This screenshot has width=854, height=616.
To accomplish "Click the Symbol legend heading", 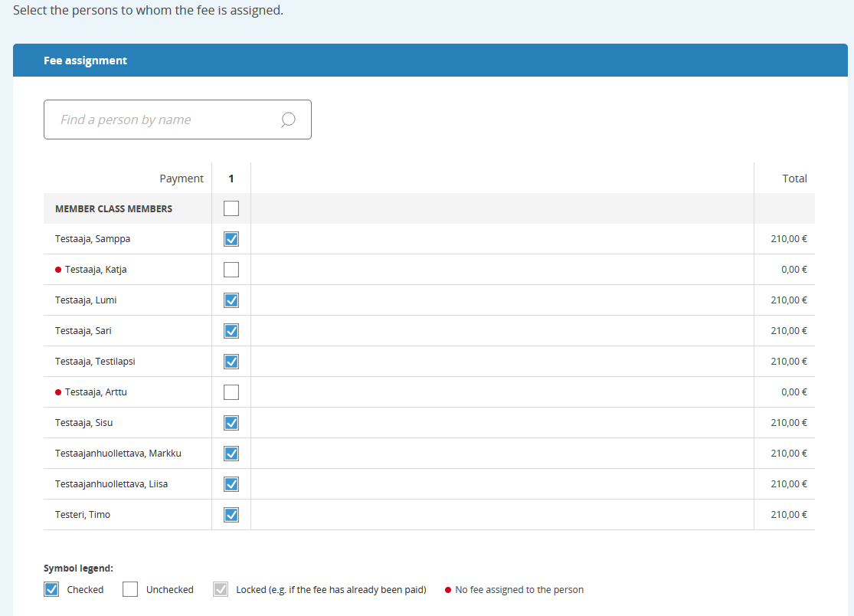I will [x=78, y=568].
